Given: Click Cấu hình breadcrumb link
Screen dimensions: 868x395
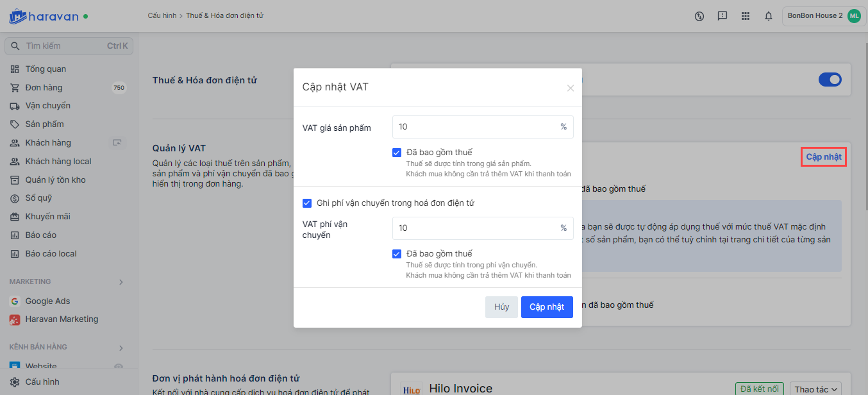Looking at the screenshot, I should 162,15.
